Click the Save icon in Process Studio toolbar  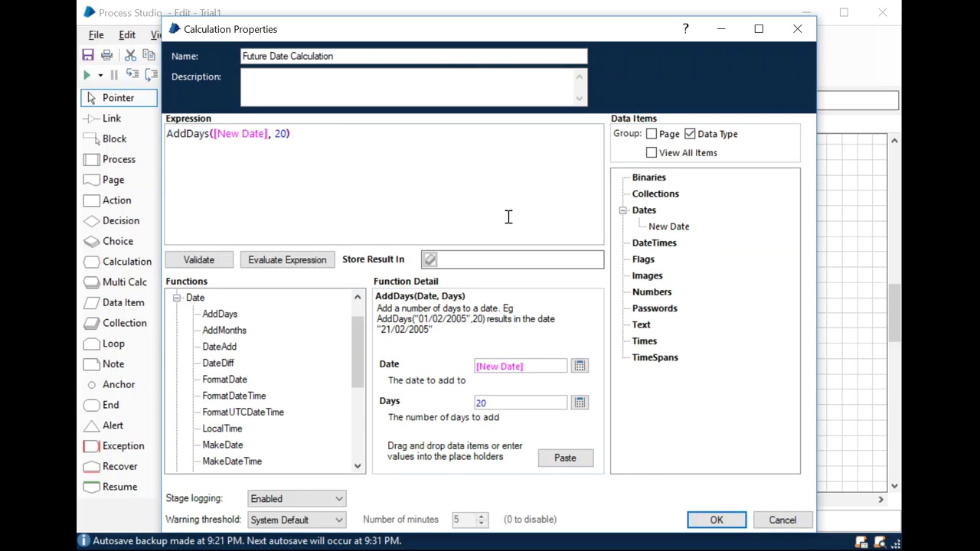point(88,55)
